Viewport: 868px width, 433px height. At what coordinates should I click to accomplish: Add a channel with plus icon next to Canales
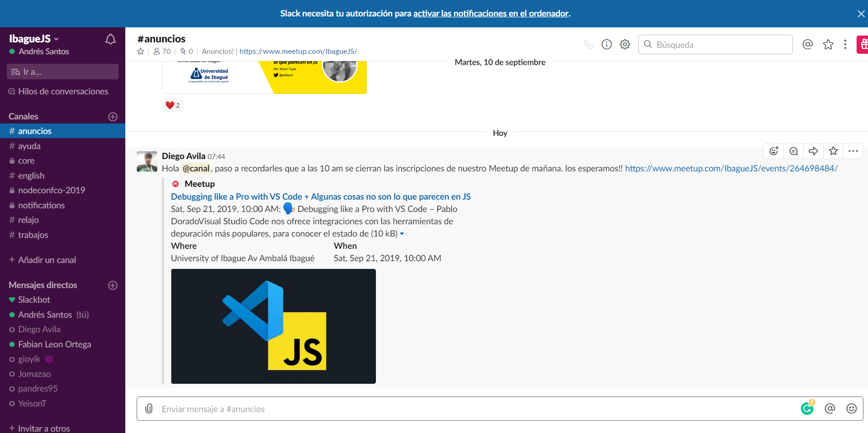pos(113,117)
